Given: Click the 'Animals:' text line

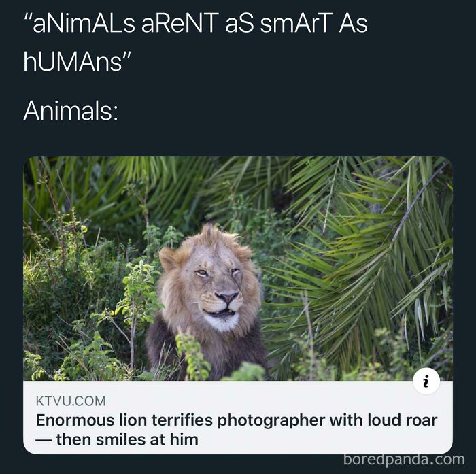Looking at the screenshot, I should click(71, 111).
